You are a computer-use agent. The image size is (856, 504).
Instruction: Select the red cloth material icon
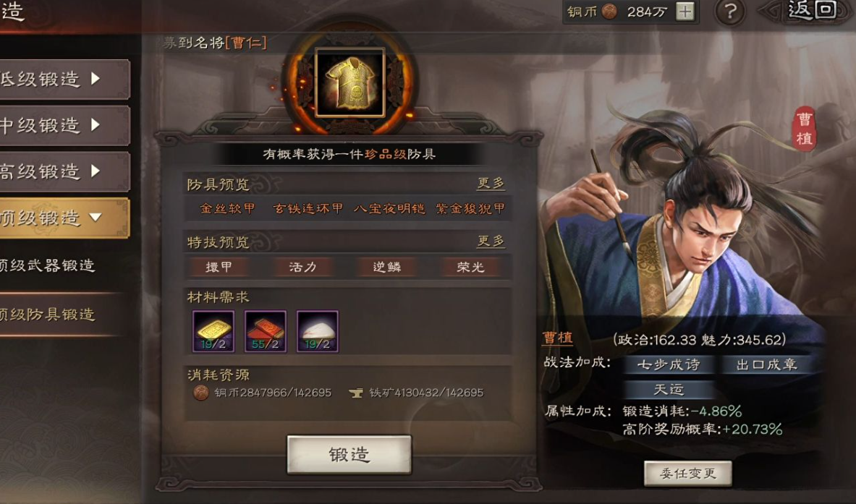click(x=266, y=331)
